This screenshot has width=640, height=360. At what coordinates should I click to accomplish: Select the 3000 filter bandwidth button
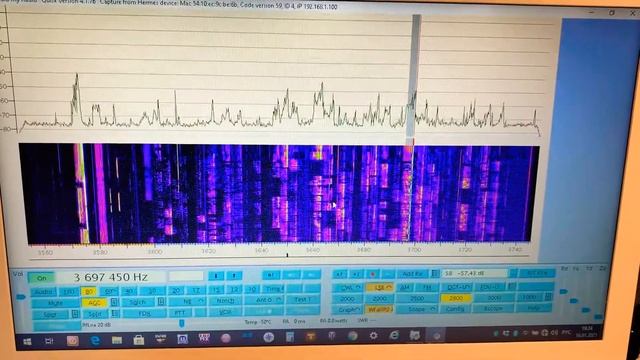[494, 298]
